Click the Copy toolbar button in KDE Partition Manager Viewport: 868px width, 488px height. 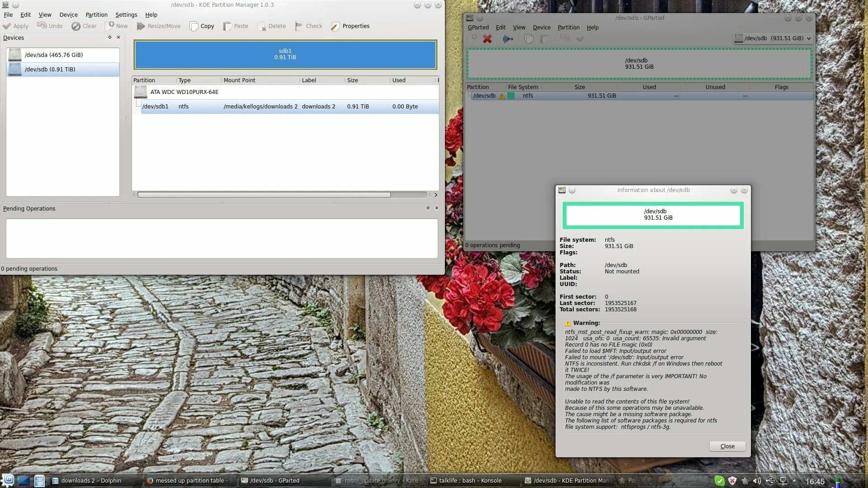click(202, 26)
